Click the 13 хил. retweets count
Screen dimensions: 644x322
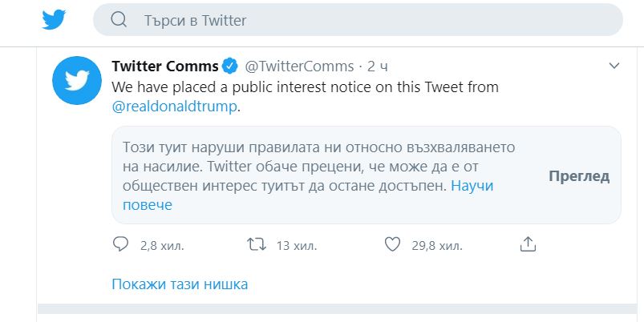coord(297,246)
